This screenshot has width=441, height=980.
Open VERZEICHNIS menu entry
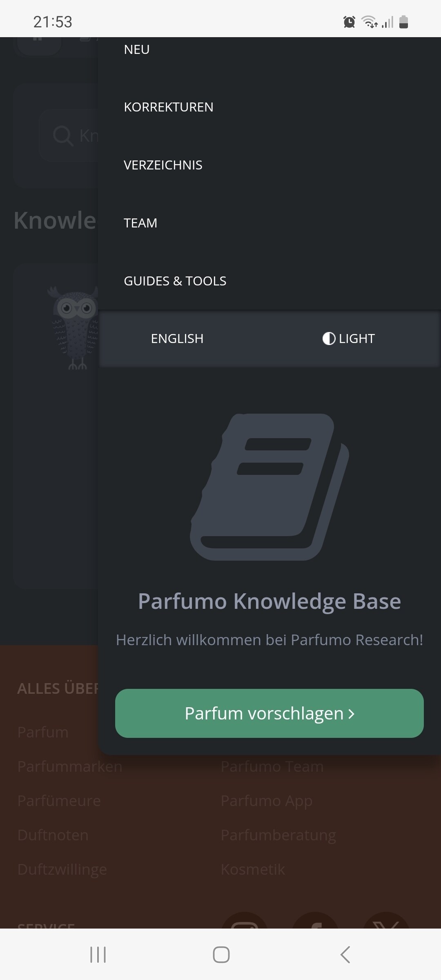163,165
